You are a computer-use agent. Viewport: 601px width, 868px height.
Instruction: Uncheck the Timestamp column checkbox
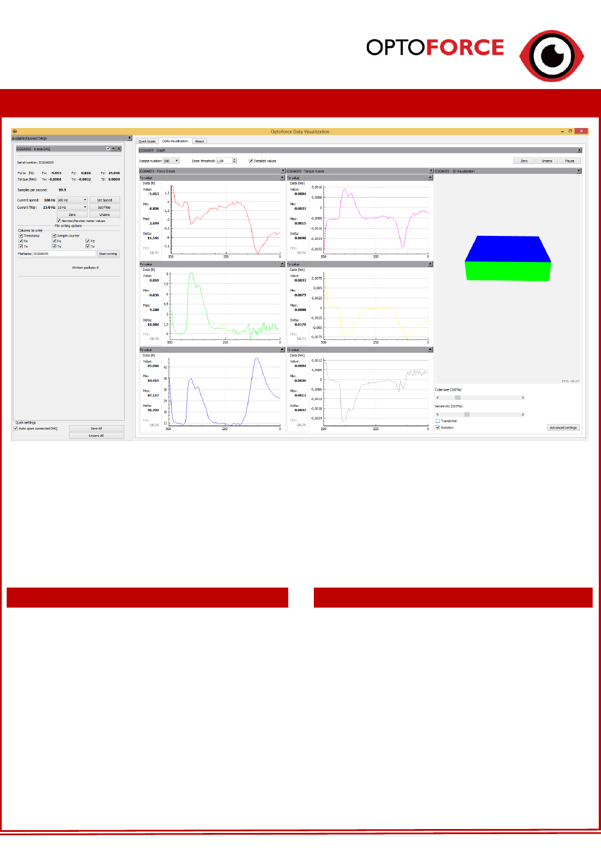click(21, 236)
